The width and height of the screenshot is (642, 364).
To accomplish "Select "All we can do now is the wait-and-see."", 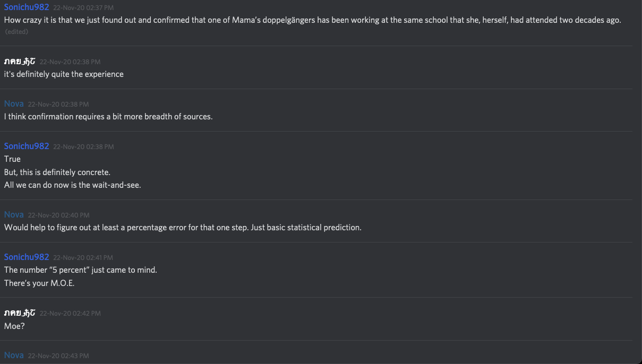I will tap(73, 186).
